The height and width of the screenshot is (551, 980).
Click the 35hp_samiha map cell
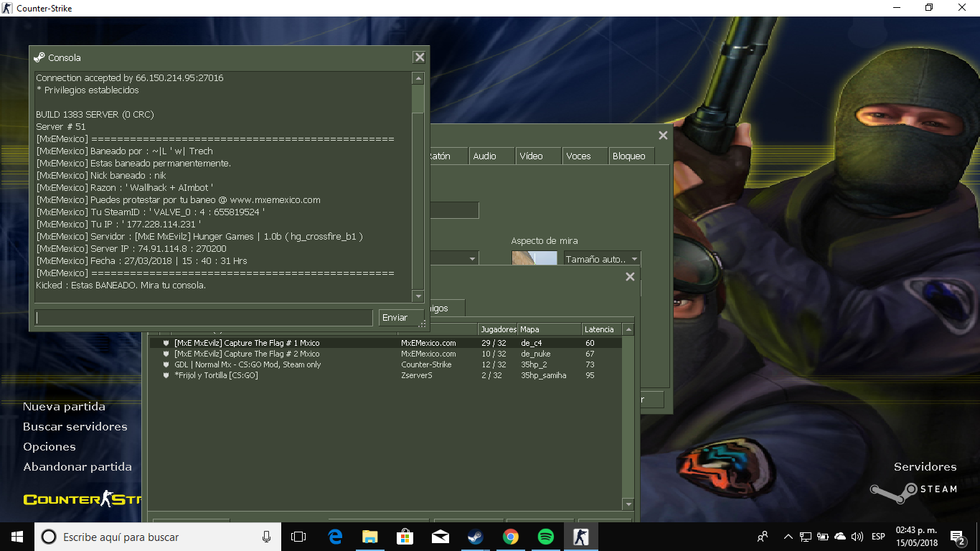(x=544, y=375)
